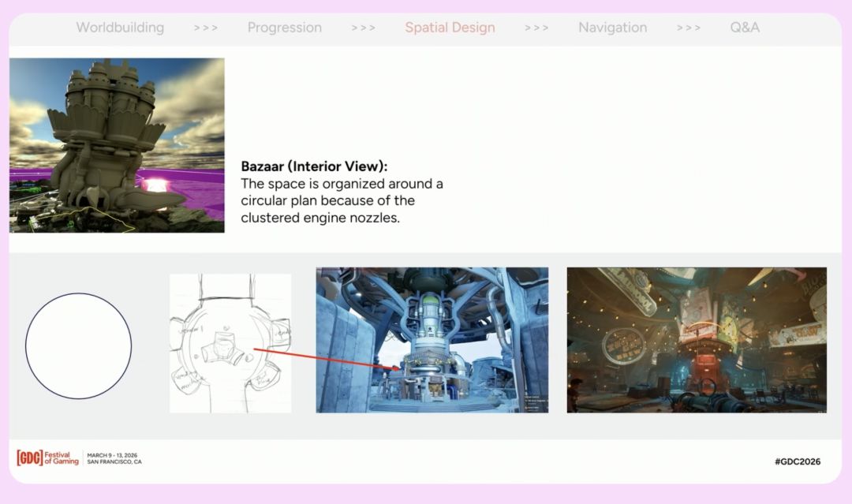
Task: Click the GDC Festival of Gaming logo
Action: pyautogui.click(x=48, y=457)
